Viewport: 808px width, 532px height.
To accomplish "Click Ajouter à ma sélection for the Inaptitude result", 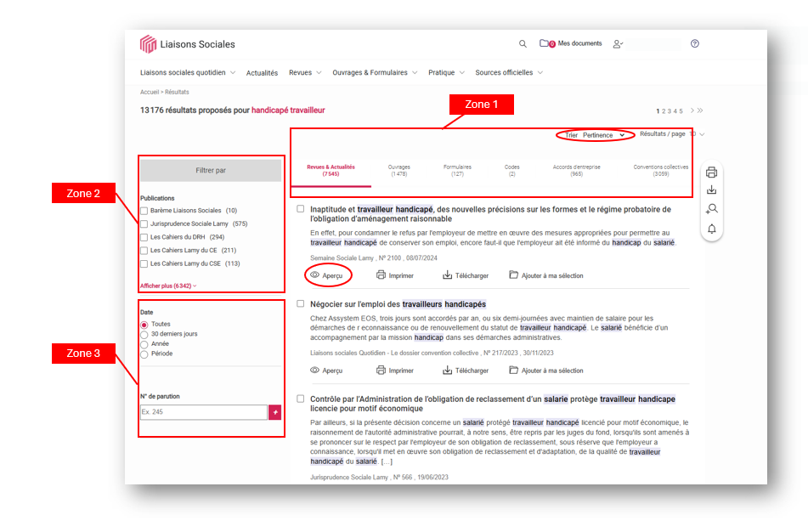I will 546,276.
